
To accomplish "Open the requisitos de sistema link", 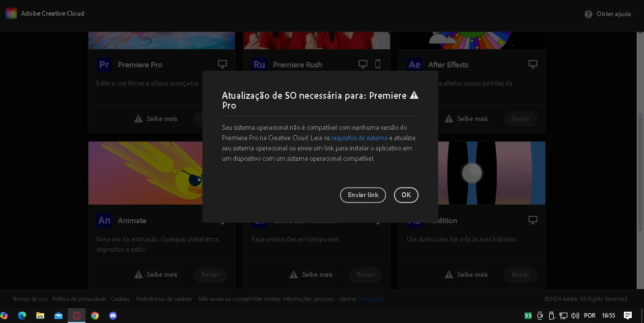I will tap(359, 138).
